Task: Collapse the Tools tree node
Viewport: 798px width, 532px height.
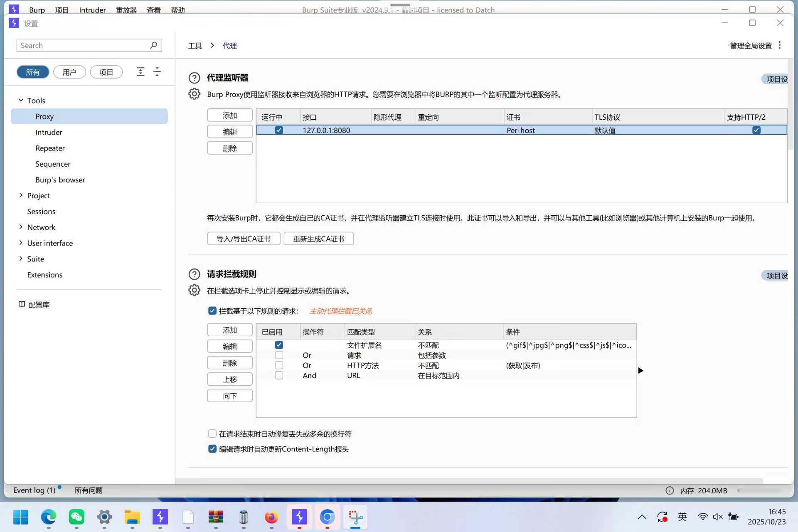Action: (21, 100)
